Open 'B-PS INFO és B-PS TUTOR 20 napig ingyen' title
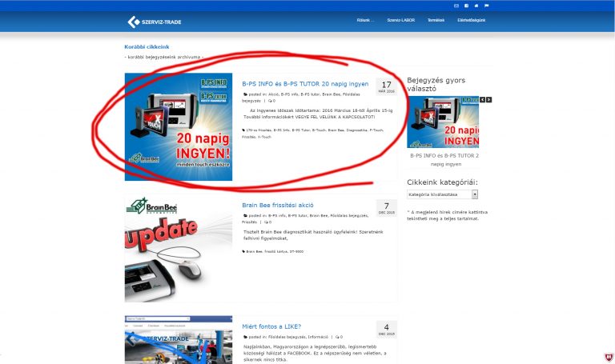The image size is (615, 364). click(x=305, y=84)
